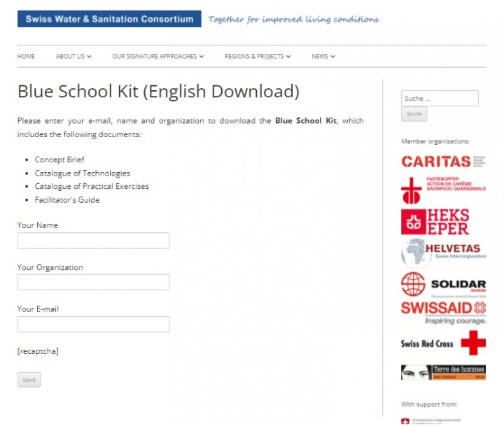Click the Solidar Suisse logo

443,285
